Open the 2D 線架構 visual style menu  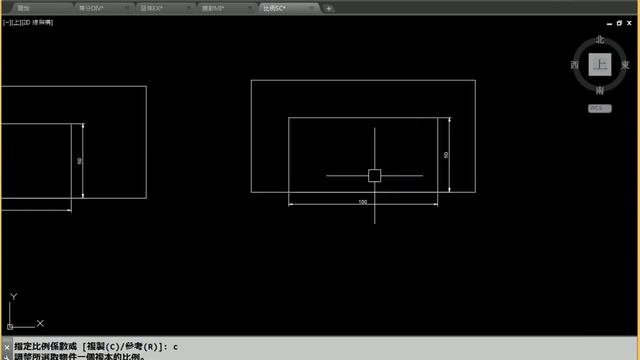pos(37,22)
